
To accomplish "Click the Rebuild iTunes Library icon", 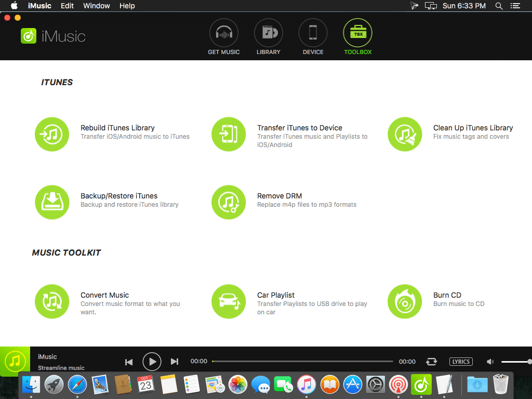I will click(x=52, y=134).
